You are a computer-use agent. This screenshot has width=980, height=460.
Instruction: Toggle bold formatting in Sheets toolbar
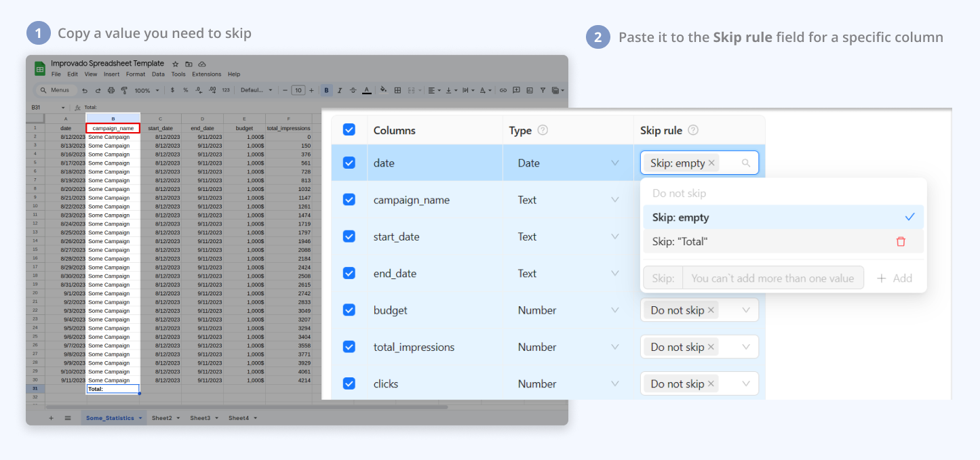click(327, 90)
